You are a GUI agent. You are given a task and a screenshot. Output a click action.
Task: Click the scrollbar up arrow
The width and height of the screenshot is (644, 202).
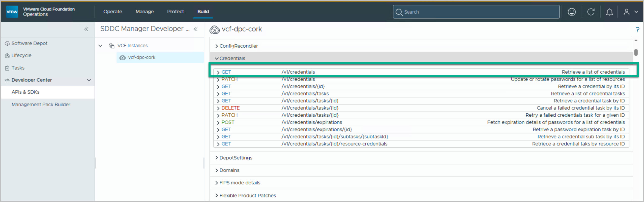[636, 40]
